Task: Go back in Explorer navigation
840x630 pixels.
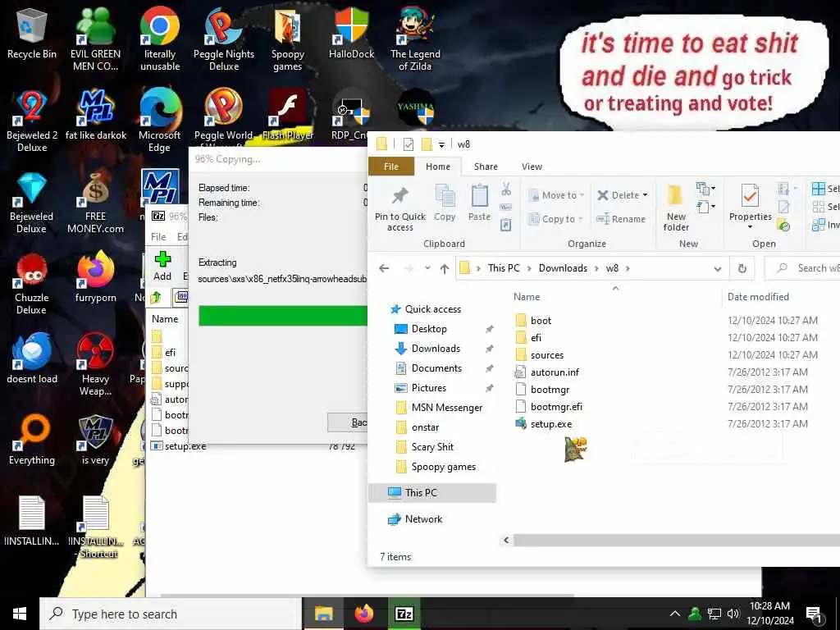Action: point(384,268)
